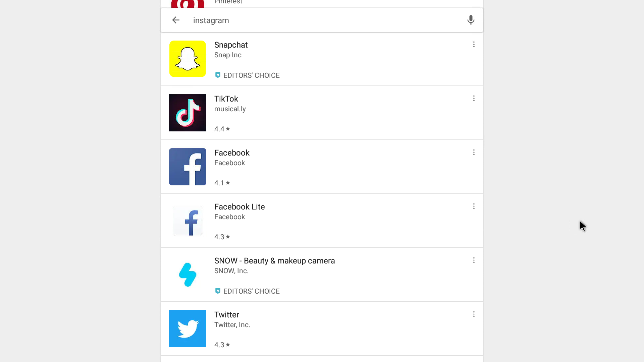Select Facebook Lite options menu
644x362 pixels.
pyautogui.click(x=474, y=206)
